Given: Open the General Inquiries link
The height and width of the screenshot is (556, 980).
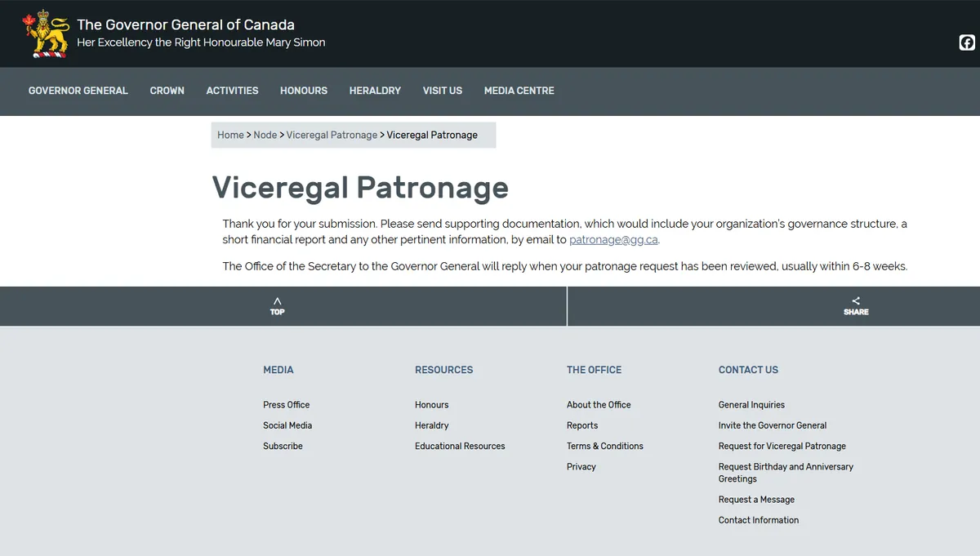Looking at the screenshot, I should (751, 405).
